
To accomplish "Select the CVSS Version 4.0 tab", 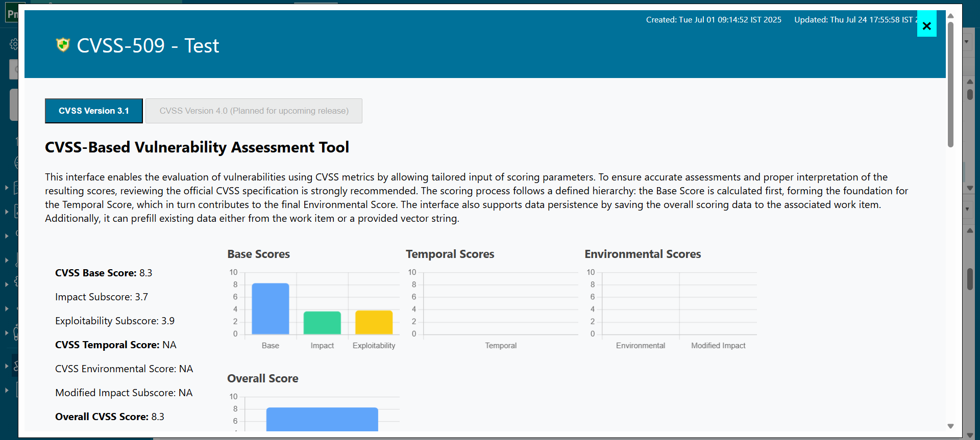I will [254, 111].
